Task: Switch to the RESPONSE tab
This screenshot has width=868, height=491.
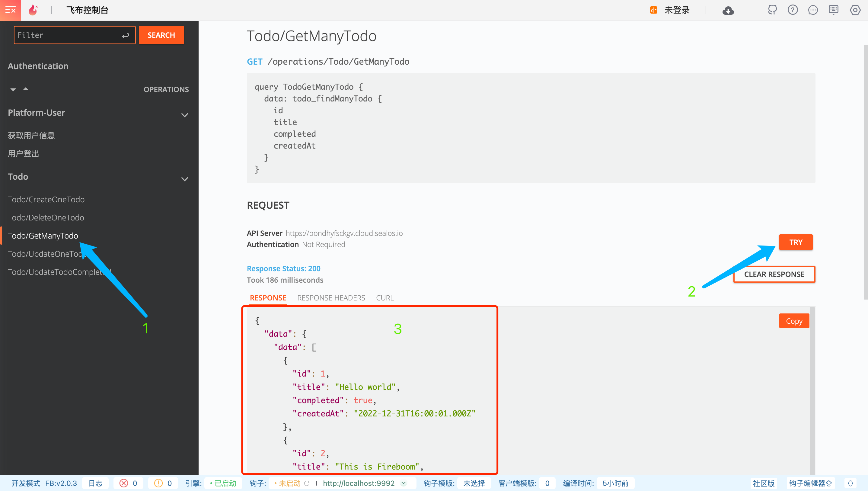Action: [x=268, y=298]
